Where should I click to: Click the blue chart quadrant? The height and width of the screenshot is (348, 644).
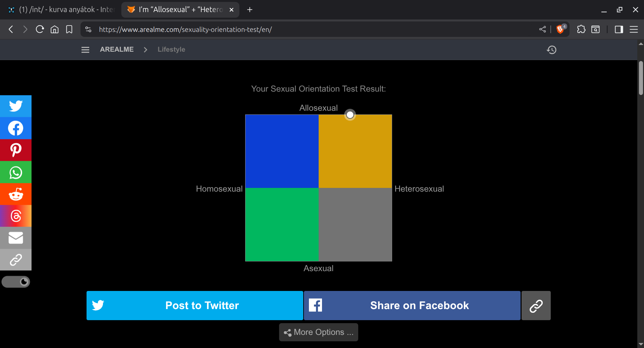click(282, 151)
